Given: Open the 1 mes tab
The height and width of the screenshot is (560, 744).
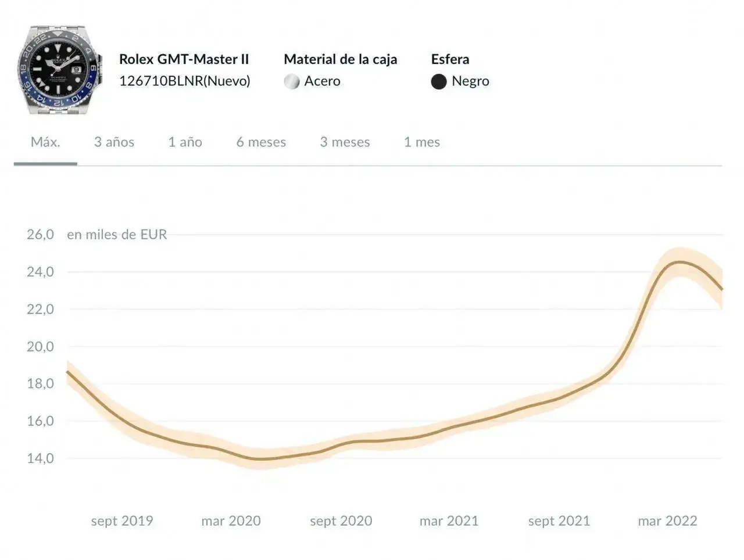Looking at the screenshot, I should point(421,142).
